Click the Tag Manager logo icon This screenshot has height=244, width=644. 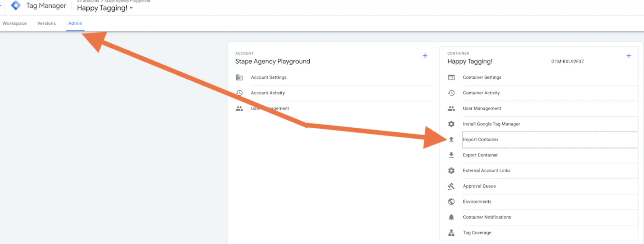click(x=16, y=5)
